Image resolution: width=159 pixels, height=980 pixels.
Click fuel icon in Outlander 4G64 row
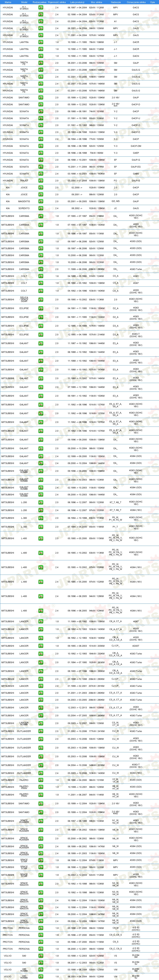(41, 773)
